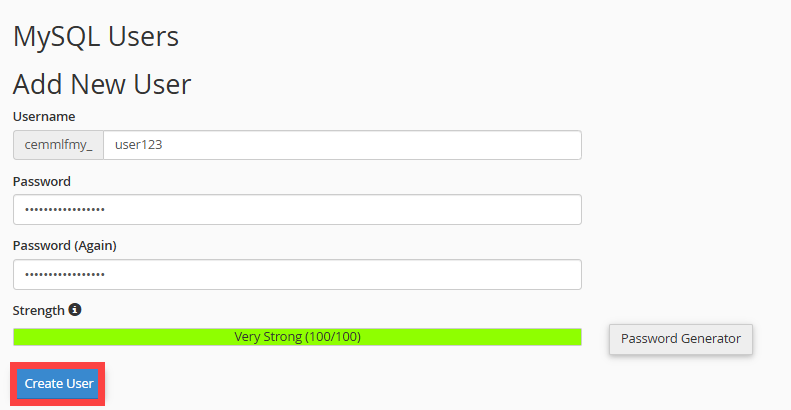Click the Very Strong (100/100) text
The image size is (791, 410).
click(297, 337)
